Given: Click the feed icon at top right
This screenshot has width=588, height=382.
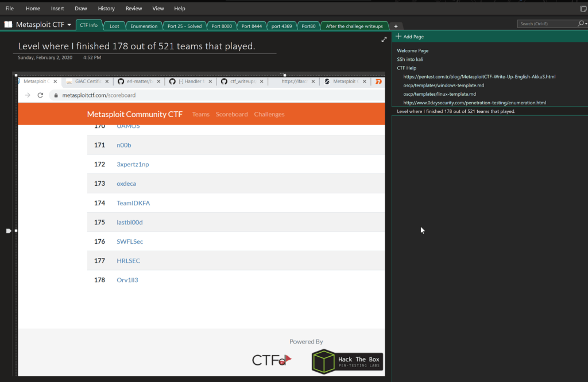Looking at the screenshot, I should coord(583,9).
